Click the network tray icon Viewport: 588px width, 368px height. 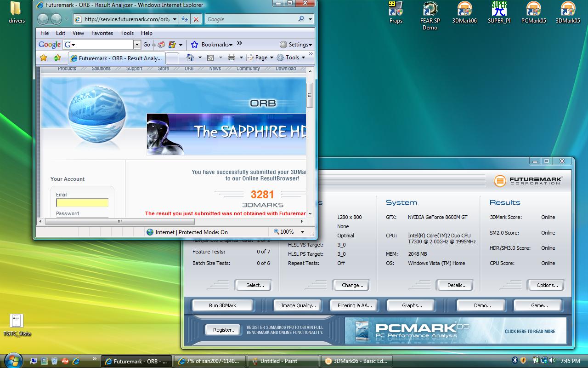coord(544,361)
